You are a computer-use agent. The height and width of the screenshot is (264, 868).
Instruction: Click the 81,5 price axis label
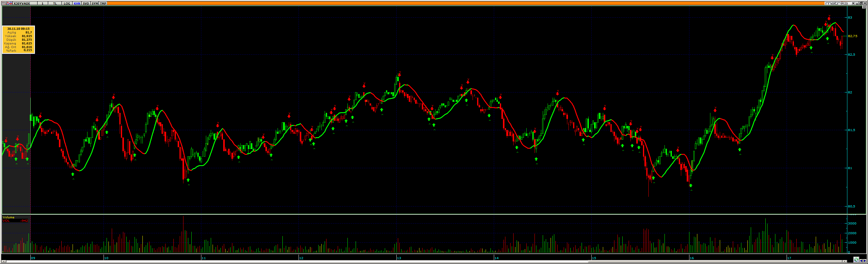coord(851,130)
